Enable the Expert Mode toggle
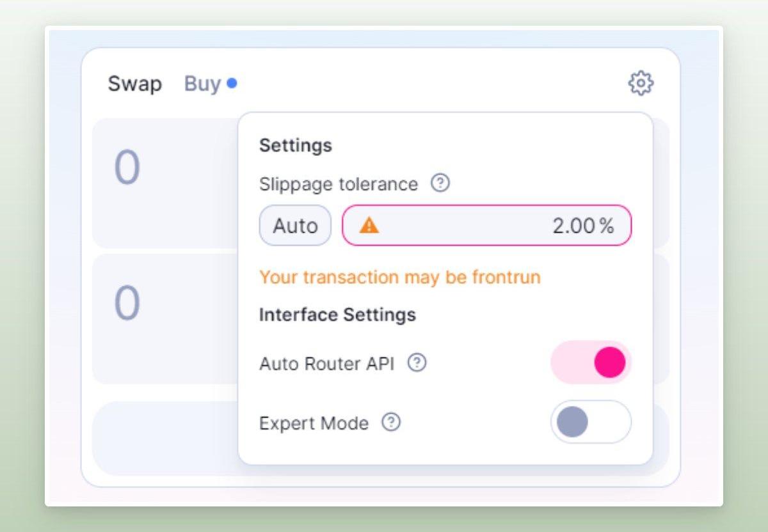This screenshot has height=532, width=768. coord(591,422)
